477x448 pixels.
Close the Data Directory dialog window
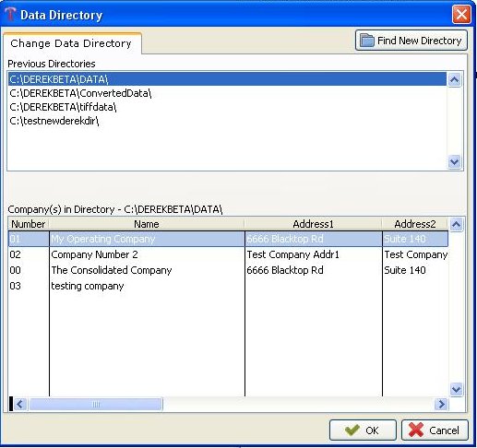tap(461, 15)
